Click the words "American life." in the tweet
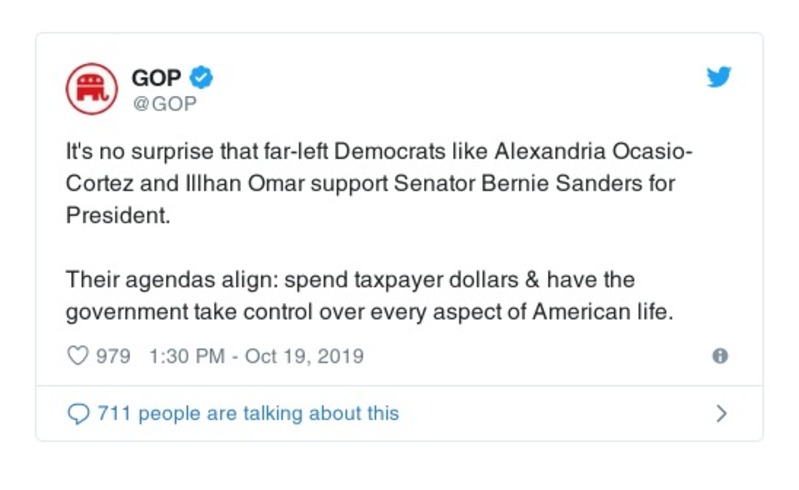 (x=603, y=311)
